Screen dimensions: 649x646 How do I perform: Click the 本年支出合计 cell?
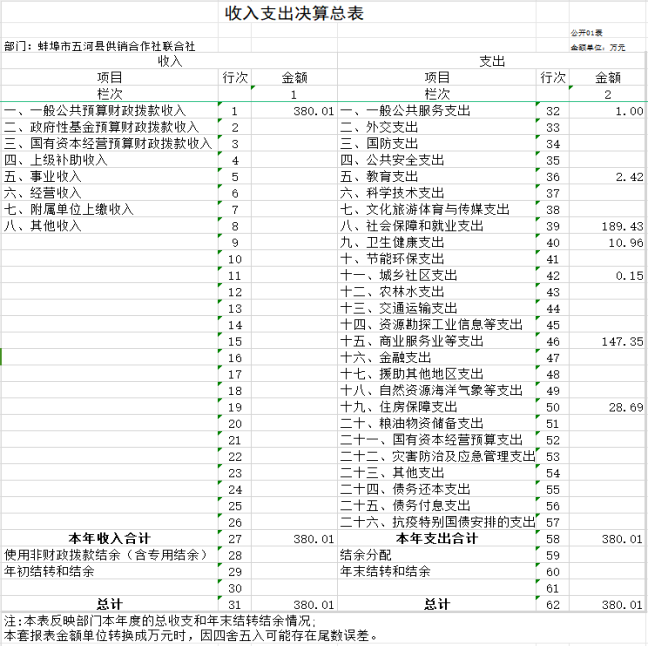(437, 539)
